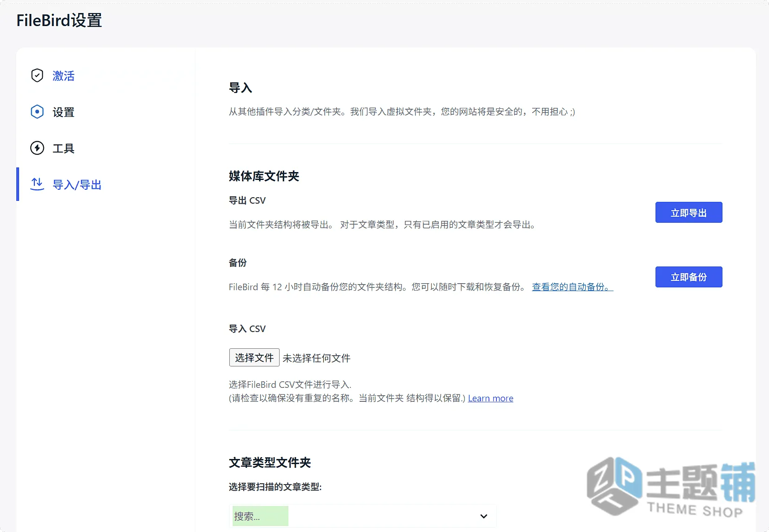769x532 pixels.
Task: Expand the post type dropdown chevron
Action: [x=484, y=516]
